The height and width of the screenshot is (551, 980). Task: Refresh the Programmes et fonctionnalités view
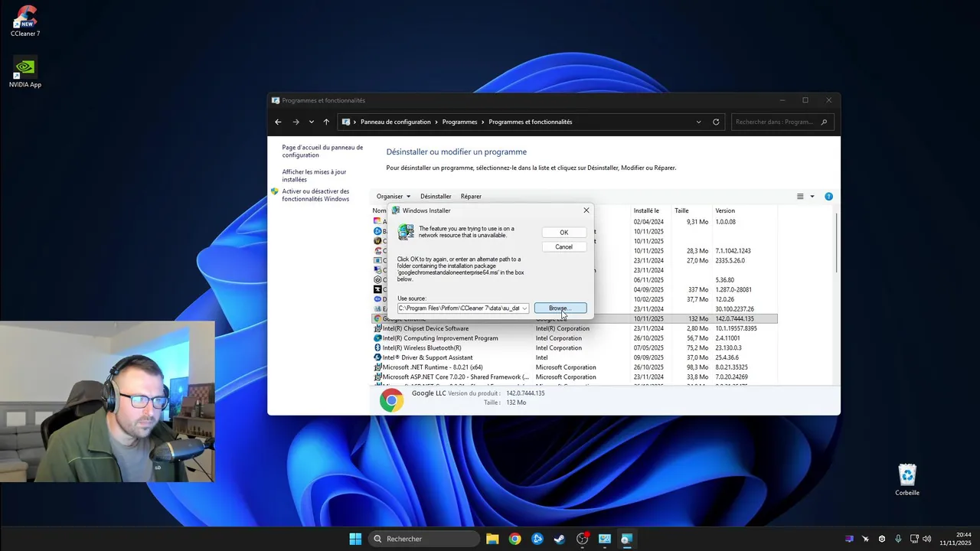click(x=716, y=122)
